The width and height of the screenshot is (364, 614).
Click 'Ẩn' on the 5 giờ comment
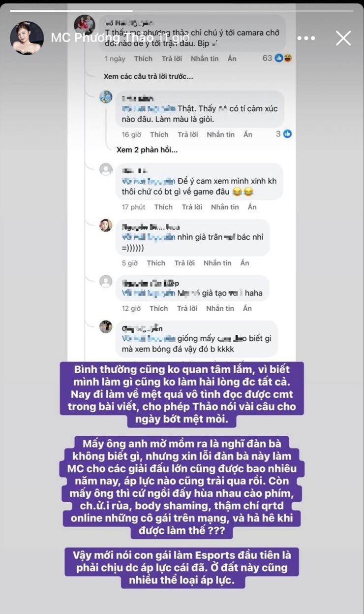point(244,263)
